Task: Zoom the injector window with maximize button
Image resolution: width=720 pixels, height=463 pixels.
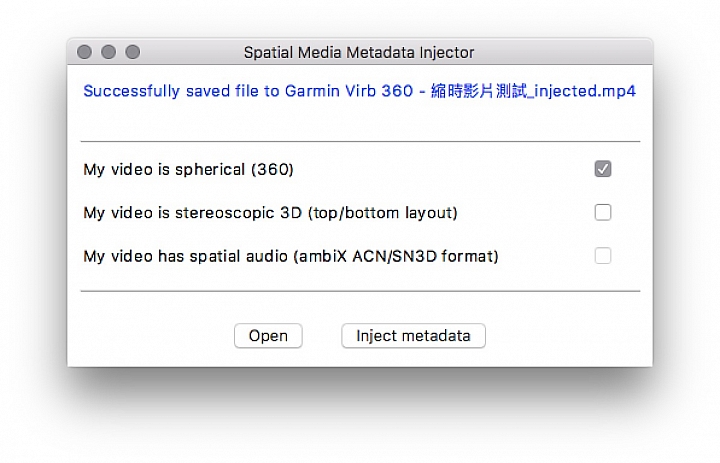Action: 132,52
